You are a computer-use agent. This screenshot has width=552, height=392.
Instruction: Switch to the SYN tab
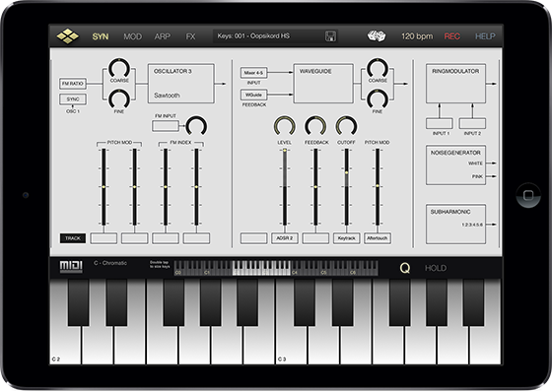(x=101, y=36)
